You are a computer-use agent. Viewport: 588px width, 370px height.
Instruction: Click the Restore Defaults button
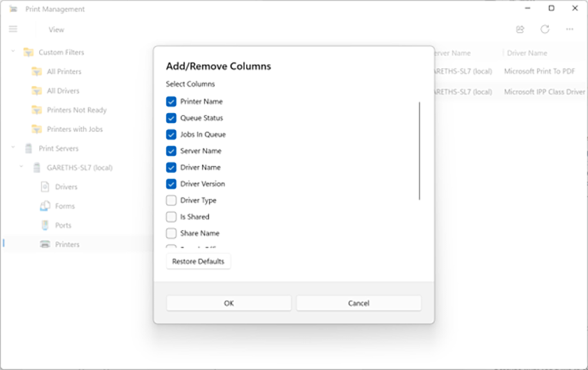coord(198,261)
